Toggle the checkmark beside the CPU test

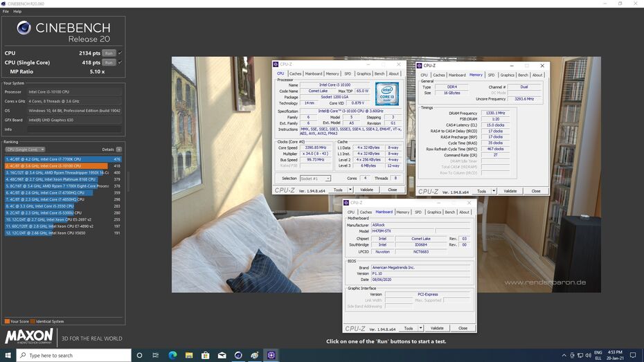[120, 53]
